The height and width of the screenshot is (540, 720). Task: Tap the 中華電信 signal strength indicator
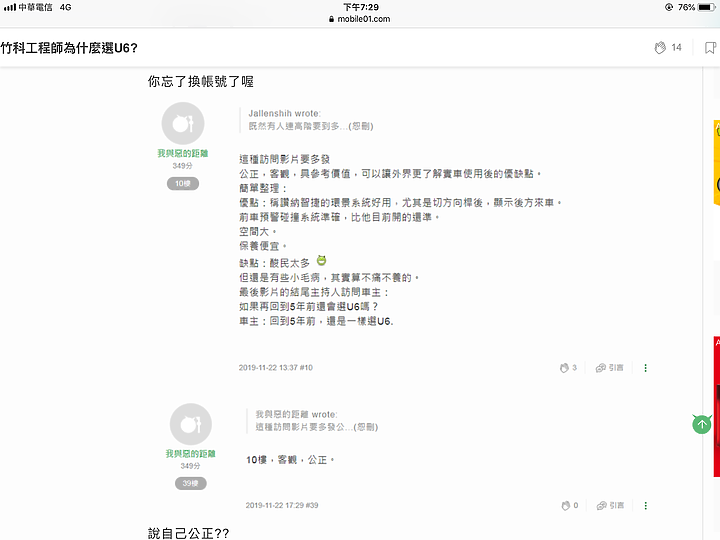(x=28, y=7)
